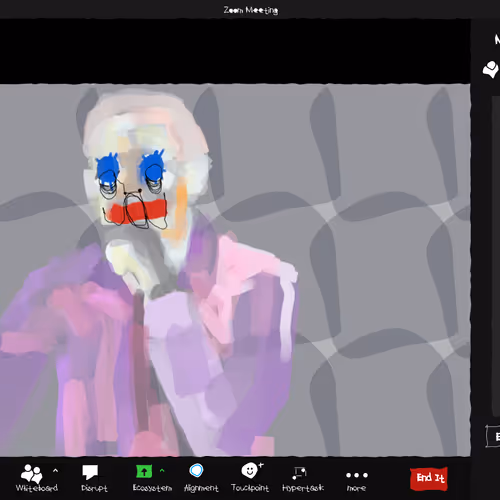This screenshot has height=500, width=500.
Task: Open the Whiteboard people icon
Action: point(32,473)
